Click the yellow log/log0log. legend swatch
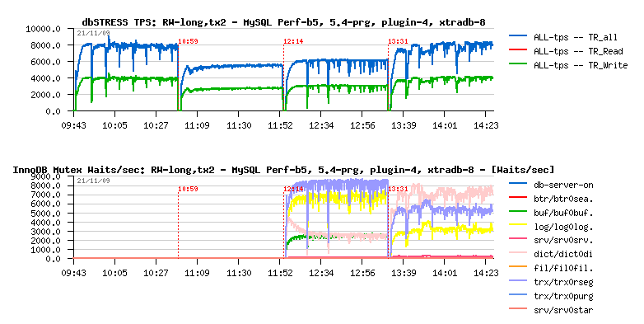This screenshot has width=644, height=324. coord(517,225)
